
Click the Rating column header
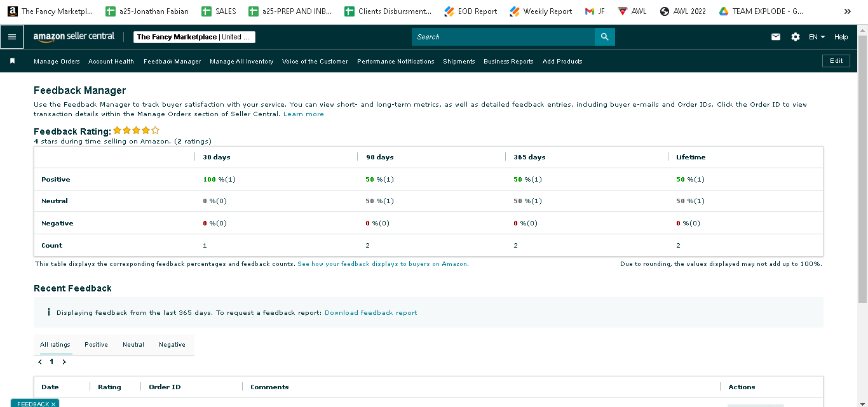tap(109, 387)
